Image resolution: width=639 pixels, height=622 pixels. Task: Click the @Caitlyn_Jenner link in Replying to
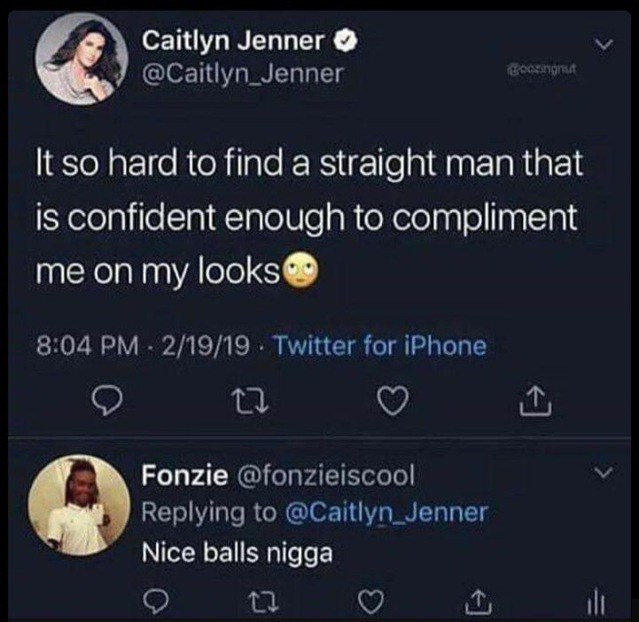387,512
